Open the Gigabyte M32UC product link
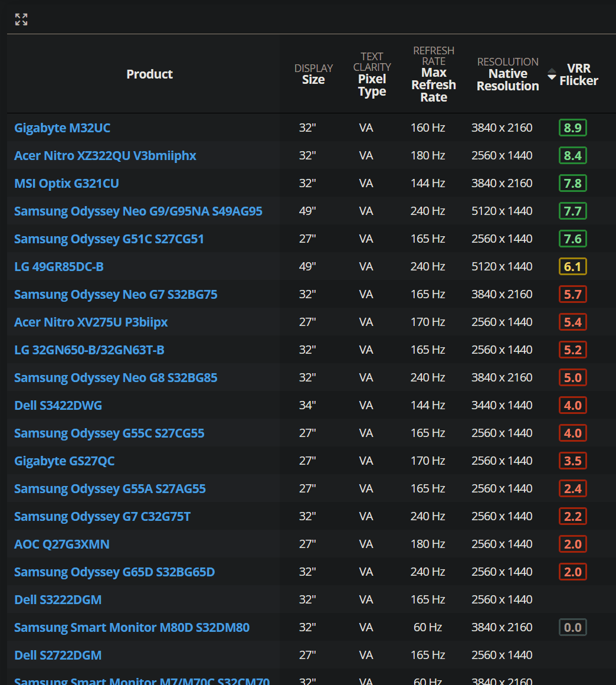The image size is (616, 685). pyautogui.click(x=62, y=128)
